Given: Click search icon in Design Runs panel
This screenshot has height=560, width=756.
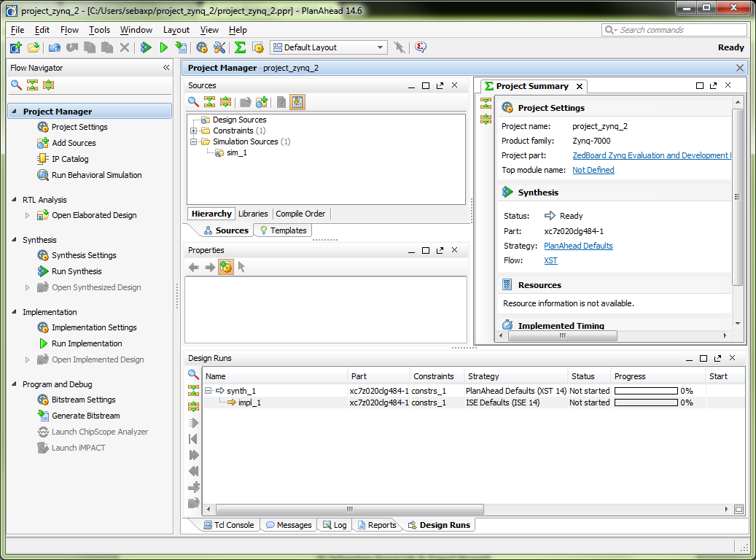Looking at the screenshot, I should point(193,374).
